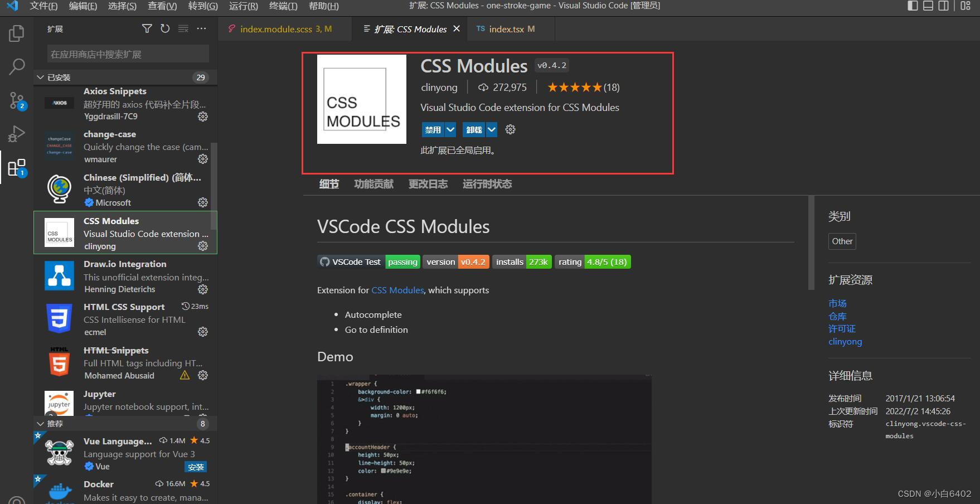The width and height of the screenshot is (980, 504).
Task: Switch to index.module.scss tab
Action: click(x=285, y=29)
